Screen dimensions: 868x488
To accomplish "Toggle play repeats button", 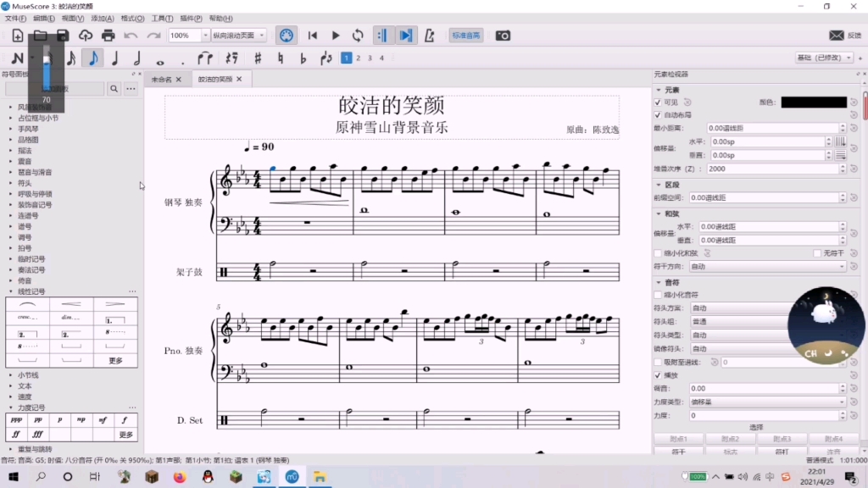I will pos(382,36).
